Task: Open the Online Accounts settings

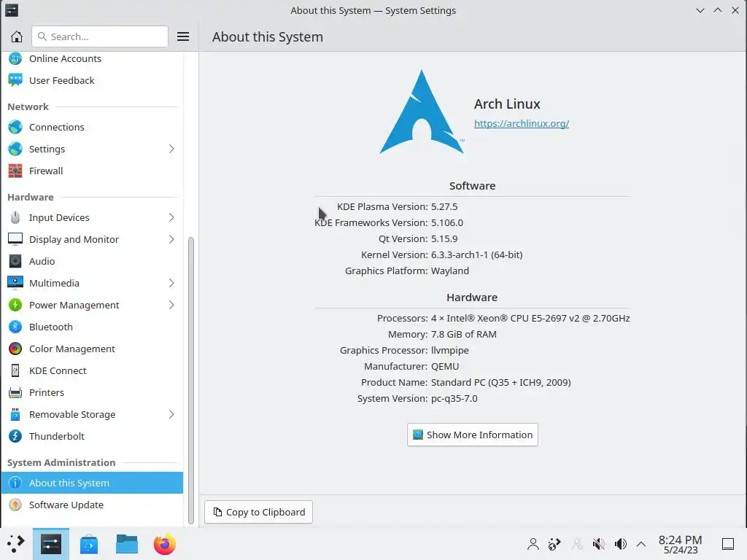Action: click(x=92, y=58)
